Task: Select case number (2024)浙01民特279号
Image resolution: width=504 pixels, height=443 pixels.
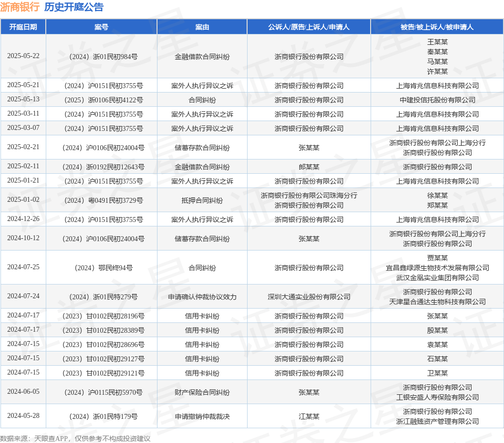Action: click(103, 297)
